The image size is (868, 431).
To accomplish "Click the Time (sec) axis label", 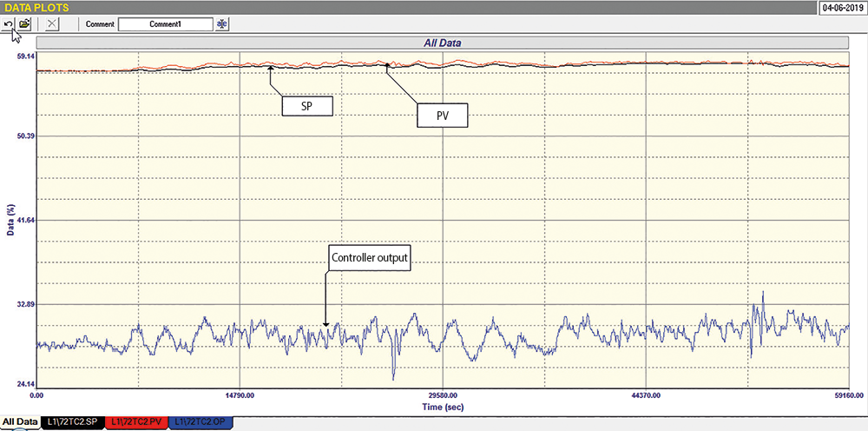I will pyautogui.click(x=443, y=407).
